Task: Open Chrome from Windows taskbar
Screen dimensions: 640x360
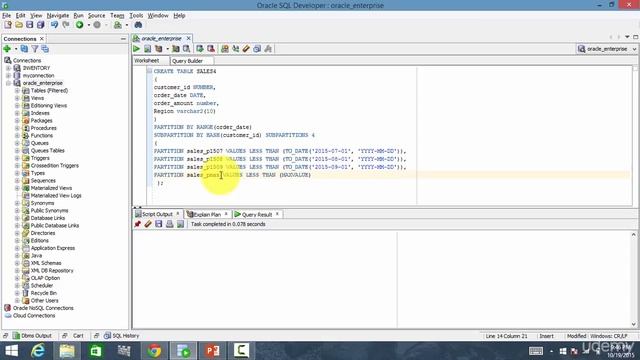Action: pyautogui.click(x=154, y=351)
